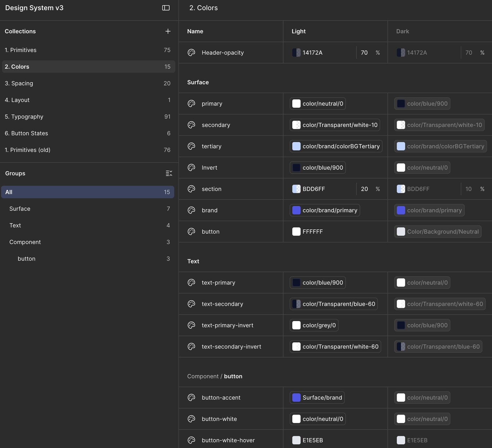Click Invert Light alias color/blue/900
This screenshot has width=492, height=448.
pos(318,167)
